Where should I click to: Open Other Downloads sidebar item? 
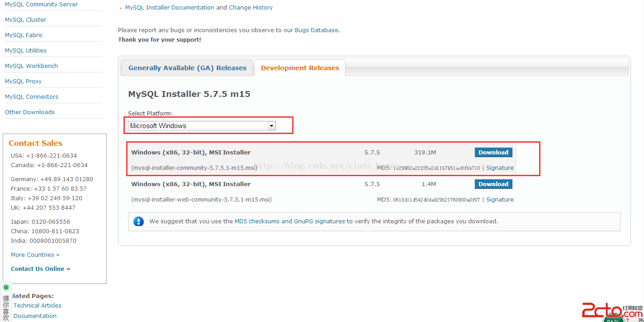(x=30, y=112)
